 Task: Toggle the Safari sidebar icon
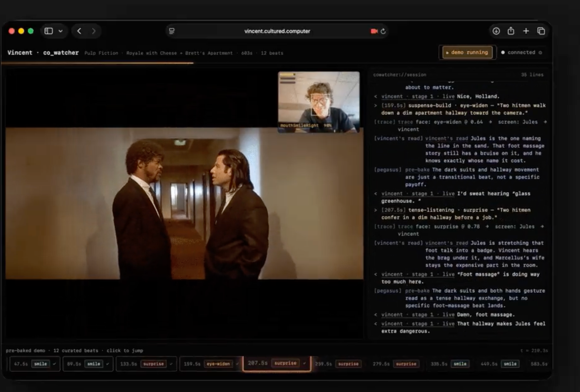click(x=48, y=31)
